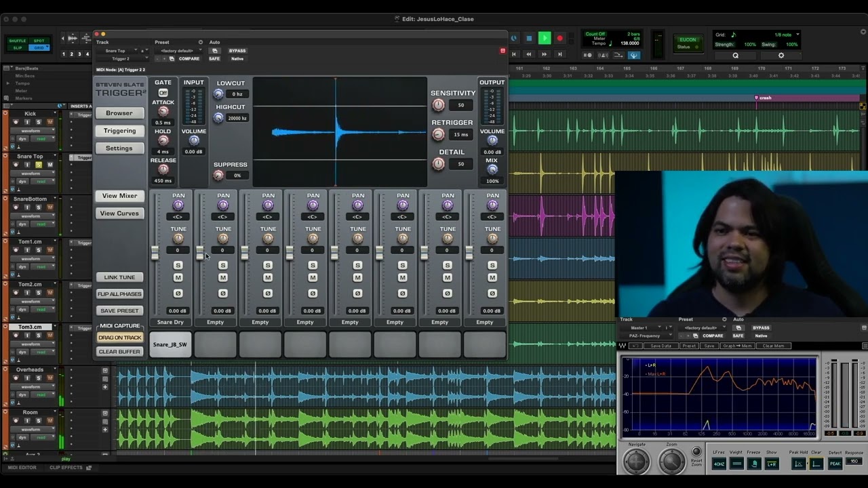Click the CLEAR BUFFER button
Viewport: 868px width, 488px height.
[x=119, y=352]
